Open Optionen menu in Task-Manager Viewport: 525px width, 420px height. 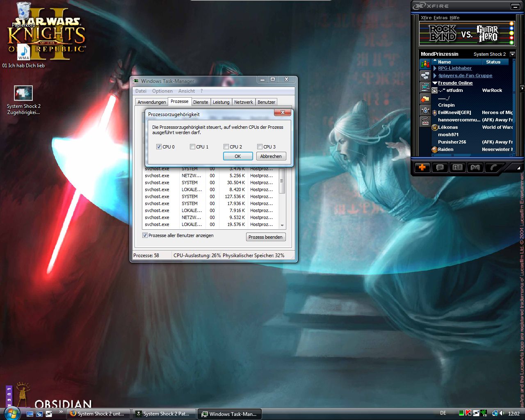pyautogui.click(x=162, y=91)
